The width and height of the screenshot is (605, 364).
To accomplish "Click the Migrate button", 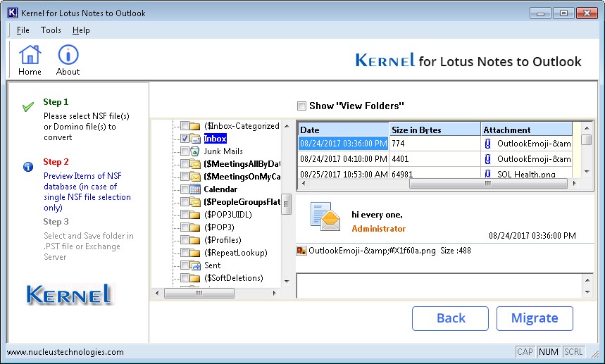I will tap(535, 318).
